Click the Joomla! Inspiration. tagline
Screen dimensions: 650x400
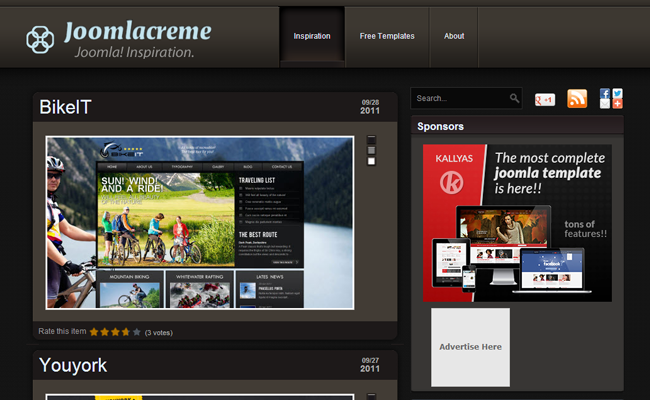coord(134,52)
